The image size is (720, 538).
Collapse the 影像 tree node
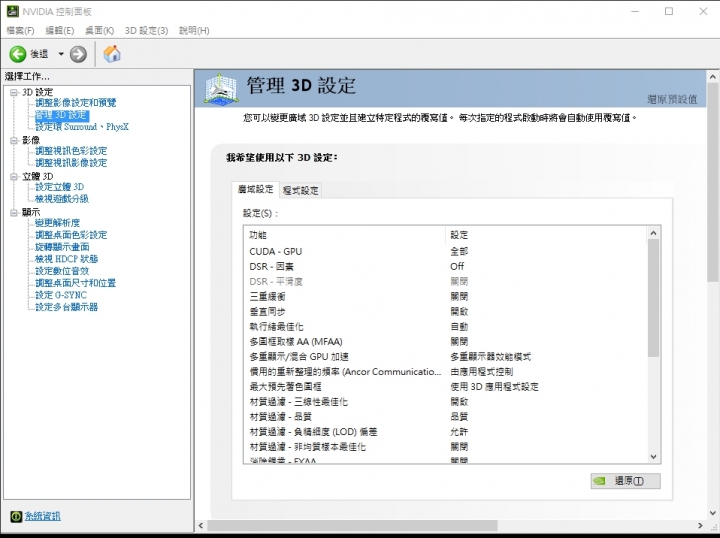pyautogui.click(x=14, y=140)
